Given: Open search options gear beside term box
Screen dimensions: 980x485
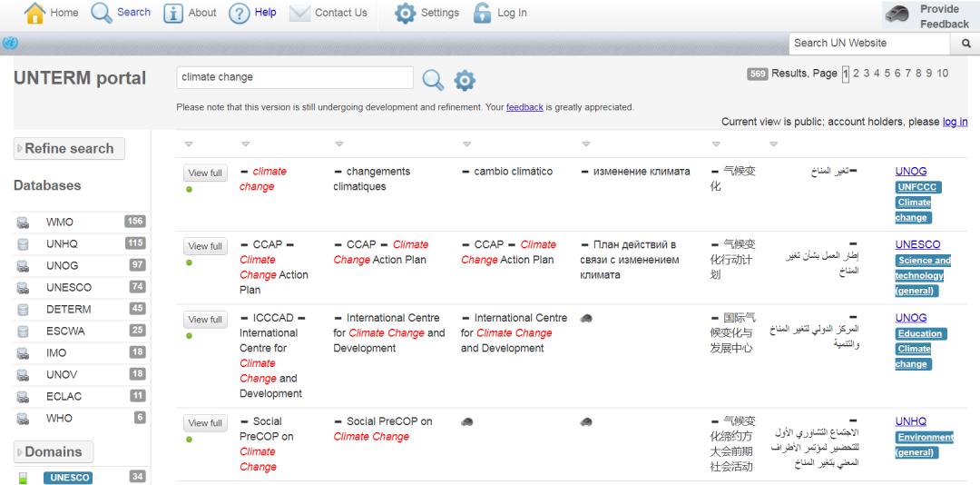Looking at the screenshot, I should tap(465, 80).
